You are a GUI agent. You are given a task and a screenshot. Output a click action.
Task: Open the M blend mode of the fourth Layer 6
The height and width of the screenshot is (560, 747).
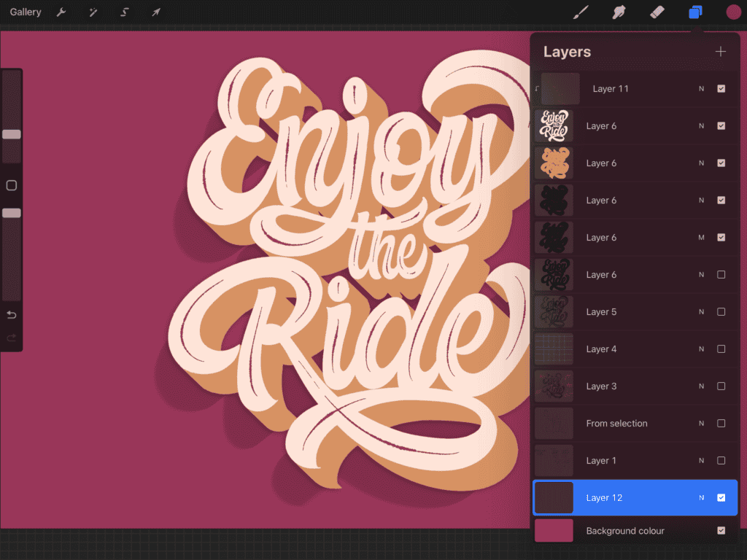[701, 237]
